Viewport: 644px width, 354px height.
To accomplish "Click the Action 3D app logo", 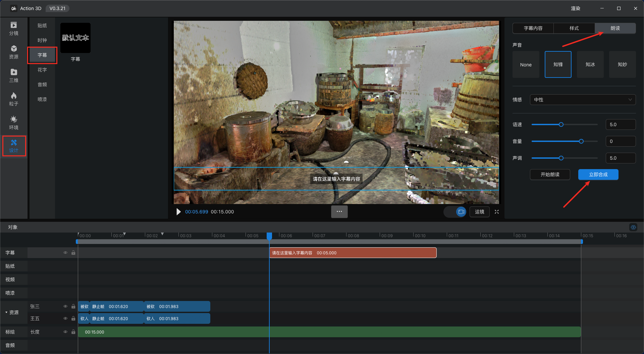I will pyautogui.click(x=13, y=8).
